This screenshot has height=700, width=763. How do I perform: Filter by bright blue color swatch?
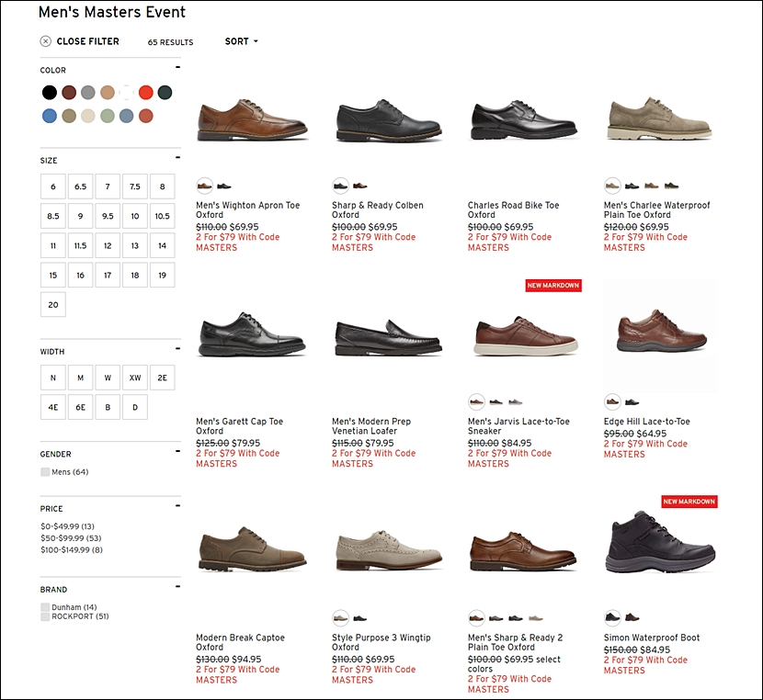49,116
